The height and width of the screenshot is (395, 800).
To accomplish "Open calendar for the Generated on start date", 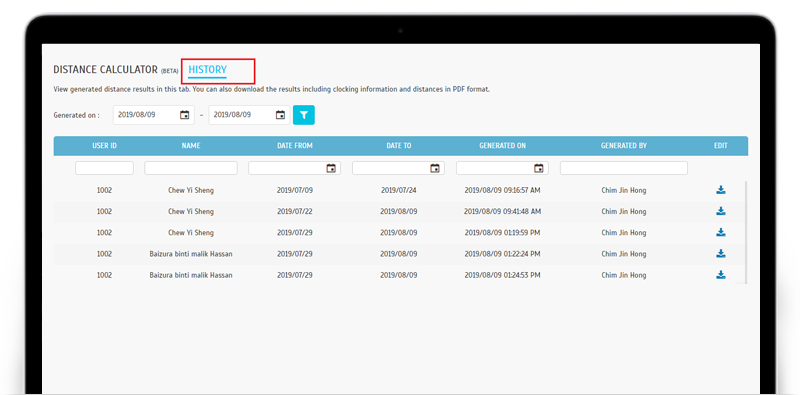I will 184,115.
